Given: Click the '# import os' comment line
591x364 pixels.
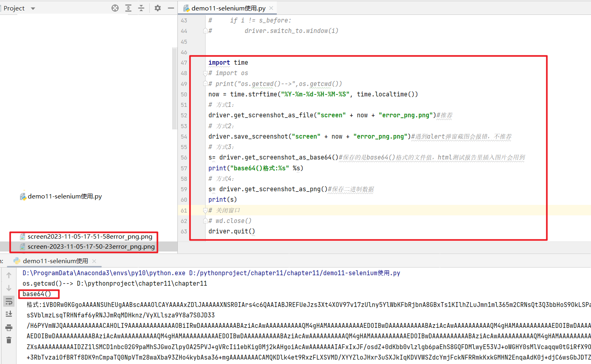Looking at the screenshot, I should [x=228, y=73].
